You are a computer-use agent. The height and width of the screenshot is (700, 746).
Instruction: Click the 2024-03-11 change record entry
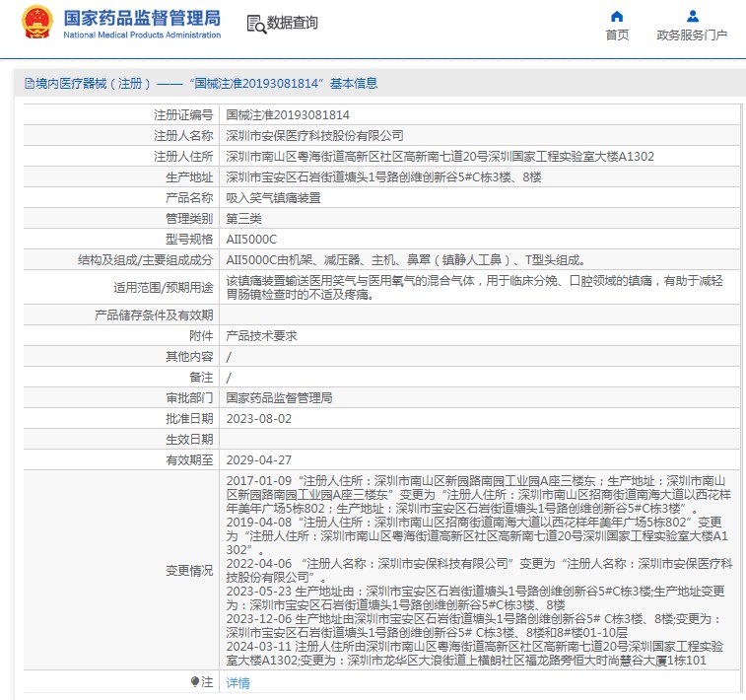pyautogui.click(x=475, y=653)
